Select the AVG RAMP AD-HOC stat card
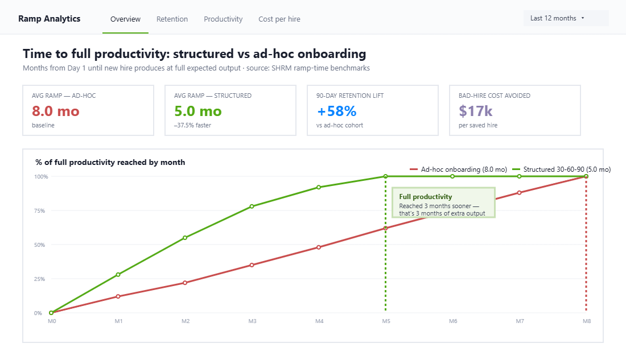 click(88, 110)
